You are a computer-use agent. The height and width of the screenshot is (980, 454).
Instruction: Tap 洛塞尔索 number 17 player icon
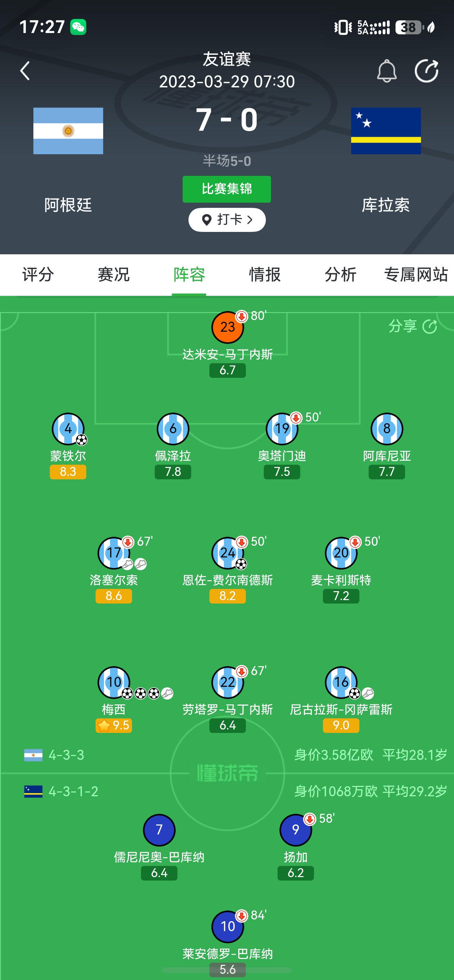click(x=114, y=553)
